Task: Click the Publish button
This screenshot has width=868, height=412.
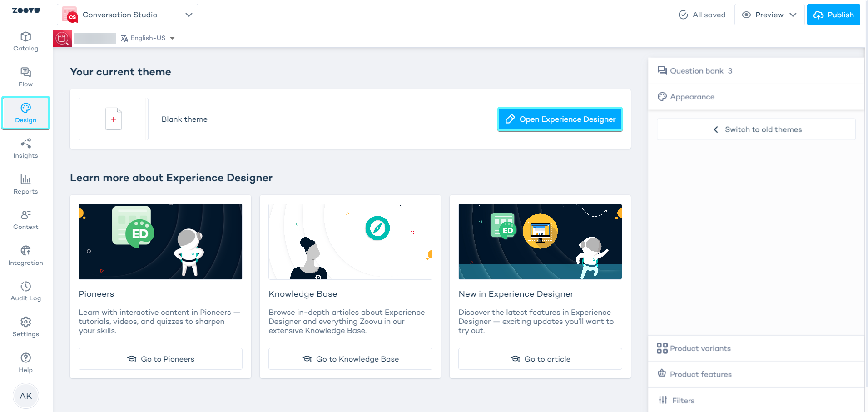Action: [833, 14]
